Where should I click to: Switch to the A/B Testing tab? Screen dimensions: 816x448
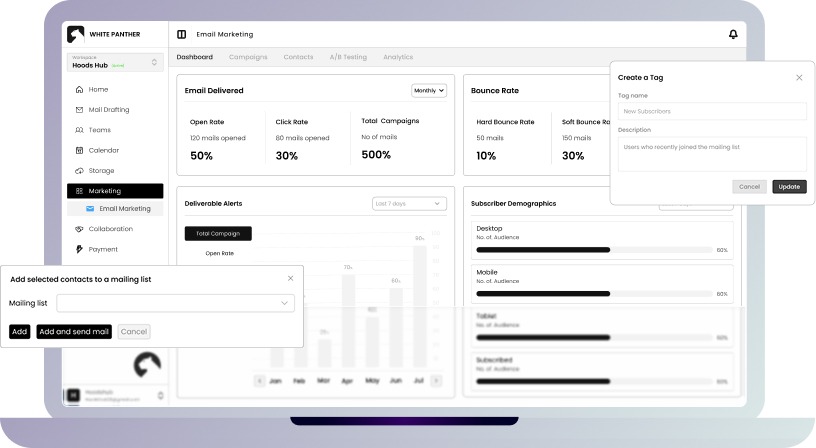coord(348,57)
